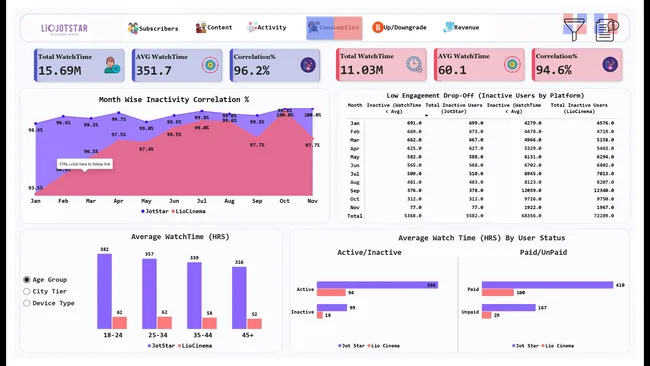Select the red Active bar valued 94
The height and width of the screenshot is (366, 650).
[x=331, y=293]
